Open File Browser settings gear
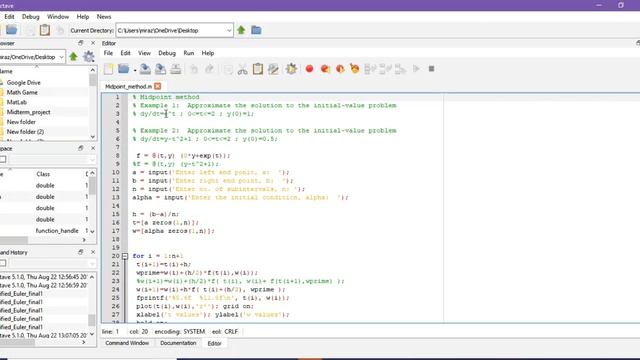 click(89, 57)
